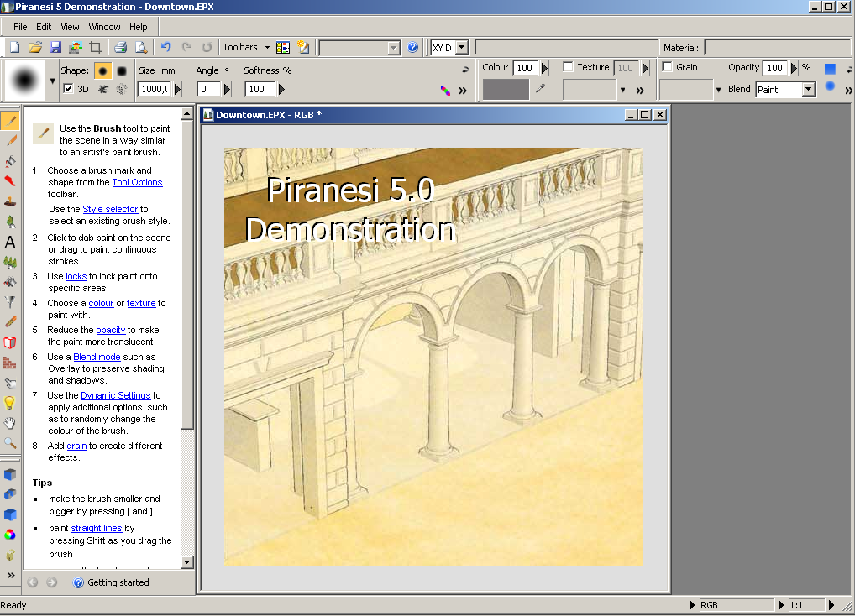Open the locks help link
This screenshot has width=855, height=616.
[76, 277]
